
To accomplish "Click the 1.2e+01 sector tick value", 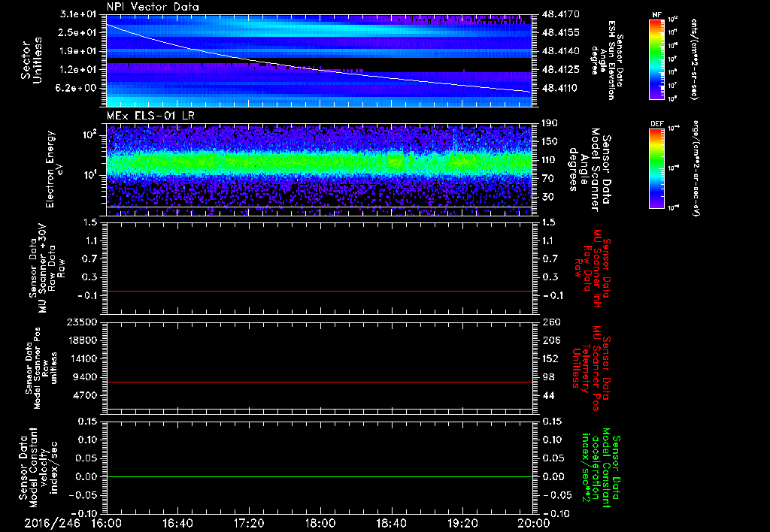I will click(78, 70).
